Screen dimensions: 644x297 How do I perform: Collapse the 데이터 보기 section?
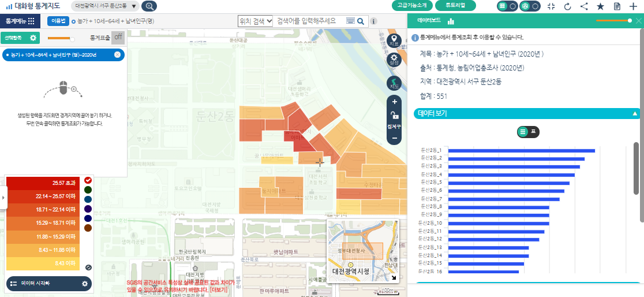[635, 113]
